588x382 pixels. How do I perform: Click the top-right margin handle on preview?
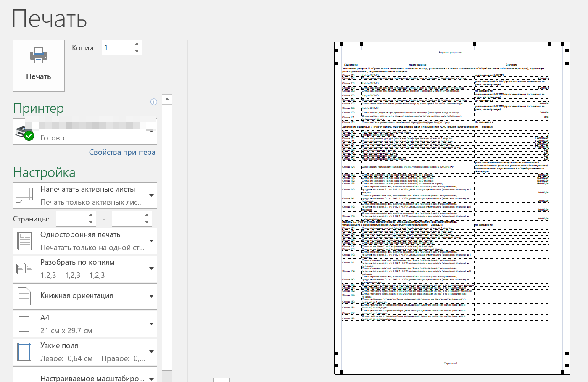tap(563, 44)
